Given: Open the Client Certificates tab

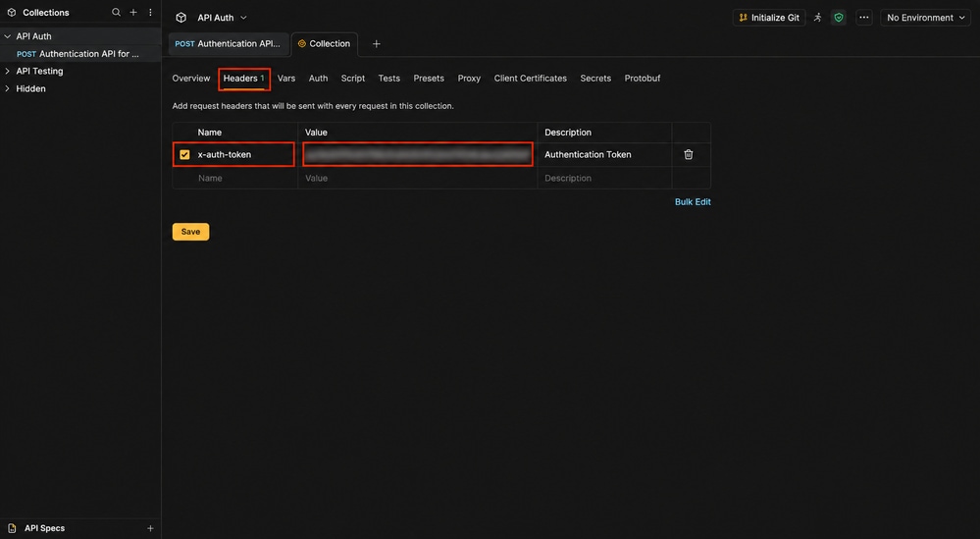Looking at the screenshot, I should point(530,79).
